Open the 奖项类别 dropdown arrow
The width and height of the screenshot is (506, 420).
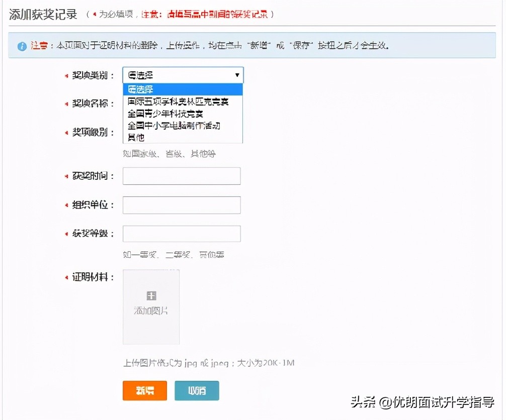coord(237,75)
